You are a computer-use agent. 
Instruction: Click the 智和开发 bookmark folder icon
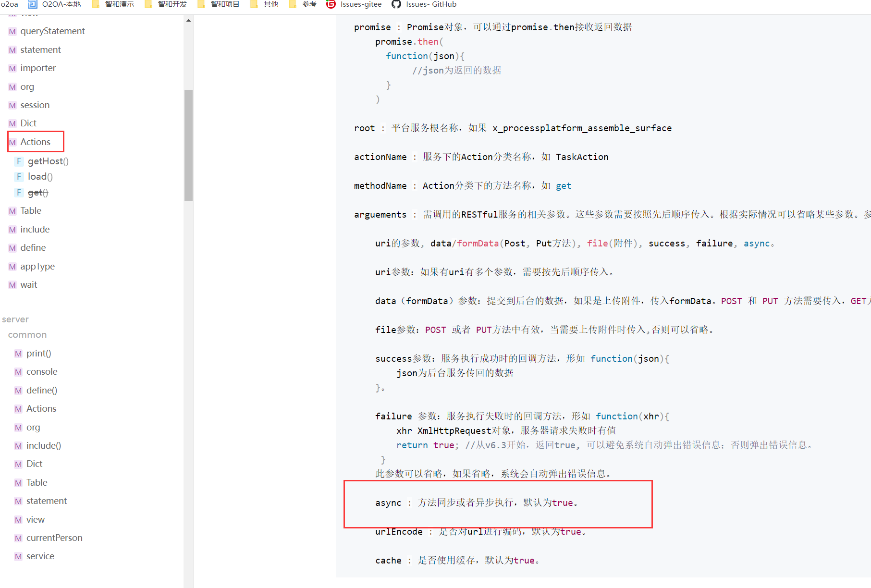(x=148, y=4)
